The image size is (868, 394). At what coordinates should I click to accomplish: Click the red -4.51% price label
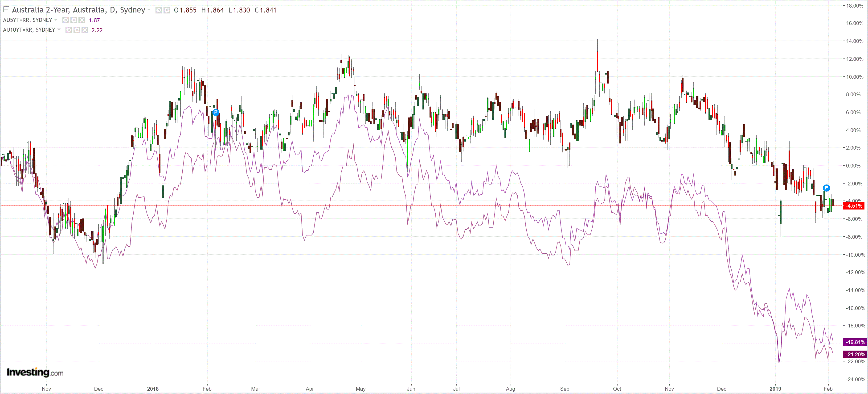(x=854, y=206)
